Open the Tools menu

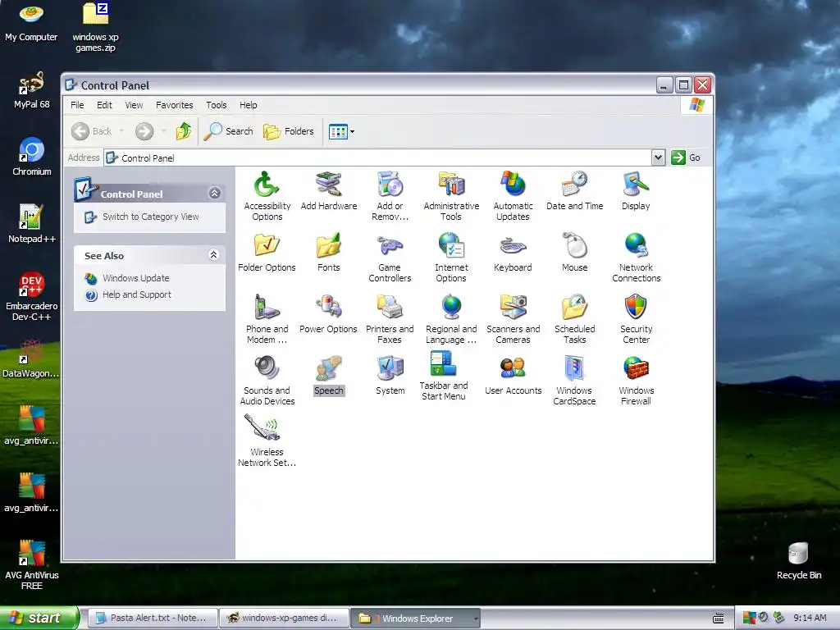(x=217, y=105)
